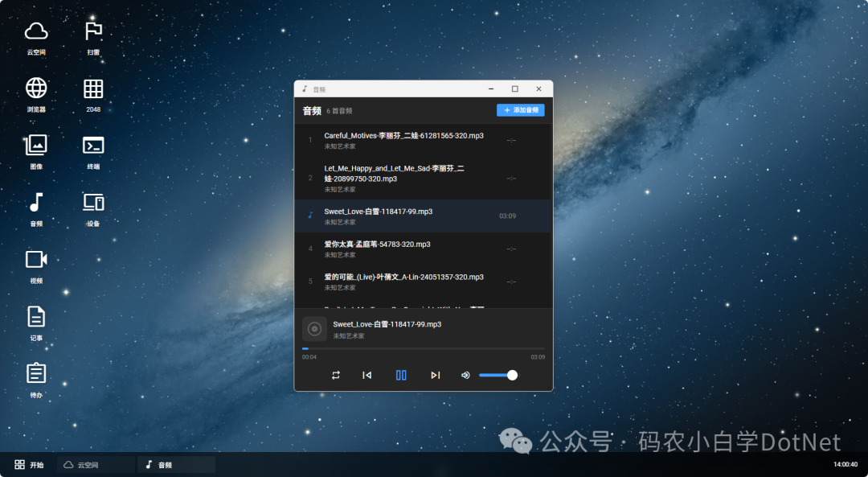
Task: Close the 音频 window
Action: [538, 88]
